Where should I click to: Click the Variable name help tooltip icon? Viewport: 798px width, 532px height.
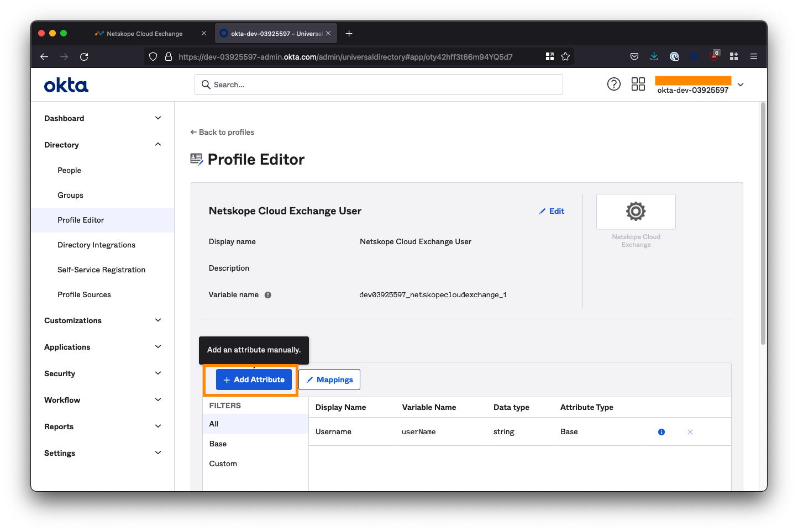point(268,295)
